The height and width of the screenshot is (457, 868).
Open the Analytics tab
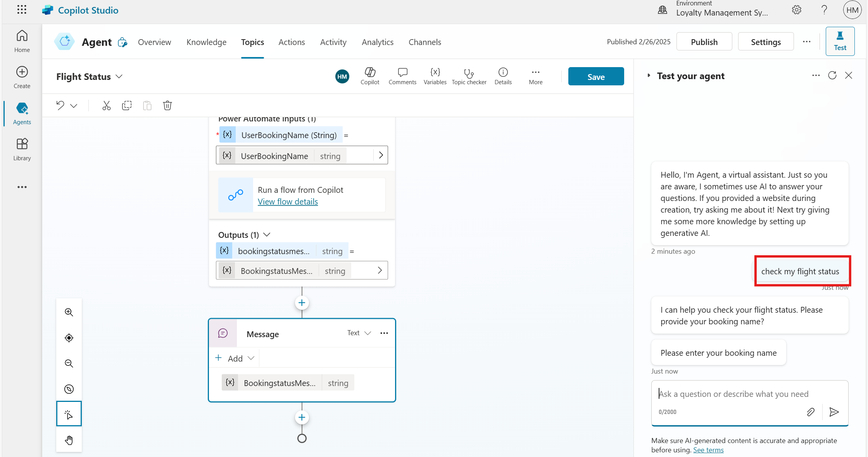coord(377,42)
